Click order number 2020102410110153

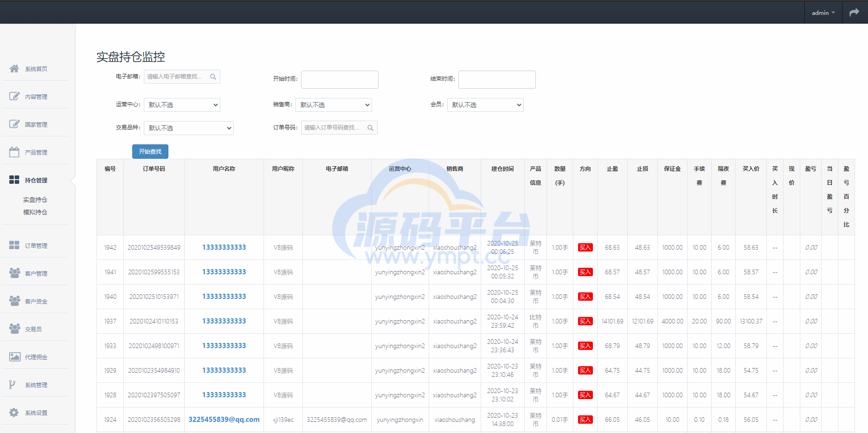(154, 321)
